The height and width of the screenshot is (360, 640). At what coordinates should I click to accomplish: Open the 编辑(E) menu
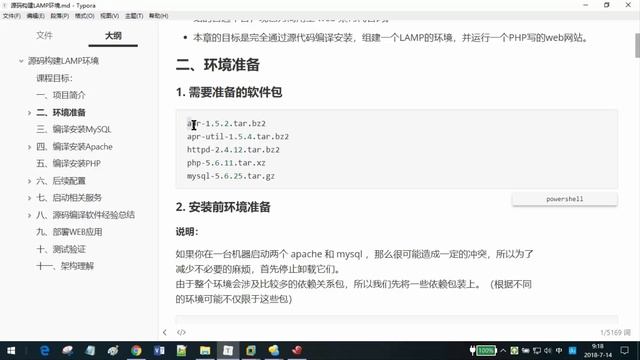coord(36,16)
